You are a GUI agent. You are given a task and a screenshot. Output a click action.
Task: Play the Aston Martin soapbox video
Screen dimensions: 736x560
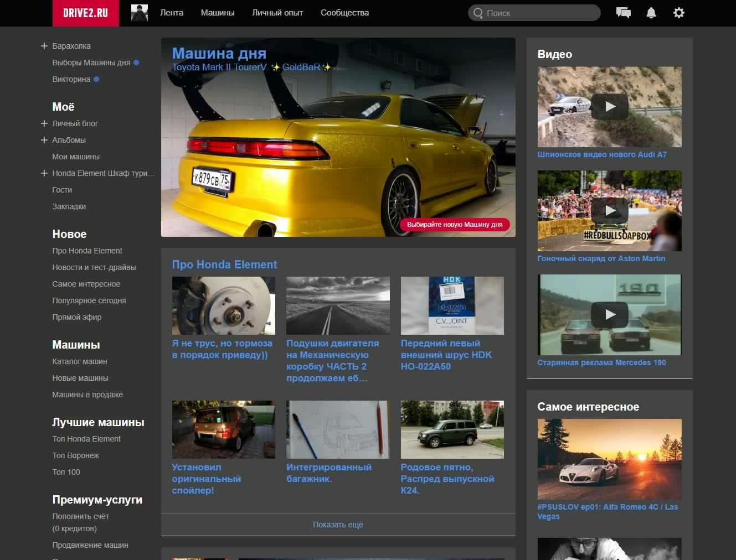click(x=609, y=211)
